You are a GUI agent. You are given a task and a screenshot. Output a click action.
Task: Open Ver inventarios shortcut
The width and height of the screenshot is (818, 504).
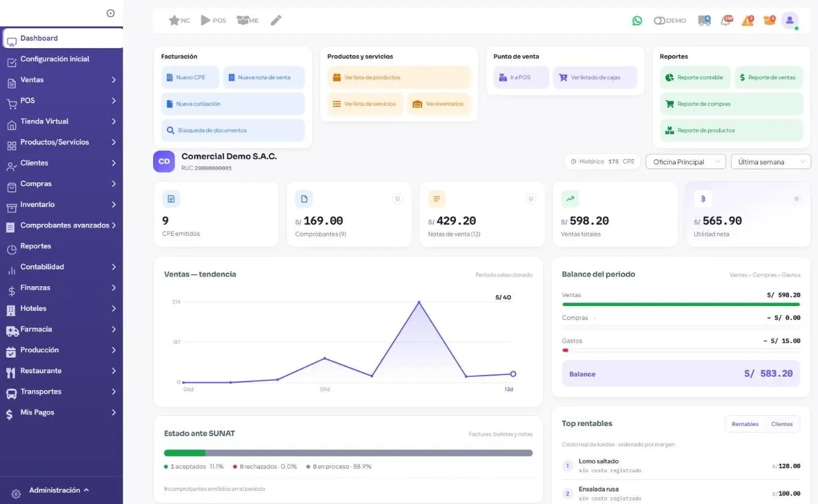tap(440, 104)
